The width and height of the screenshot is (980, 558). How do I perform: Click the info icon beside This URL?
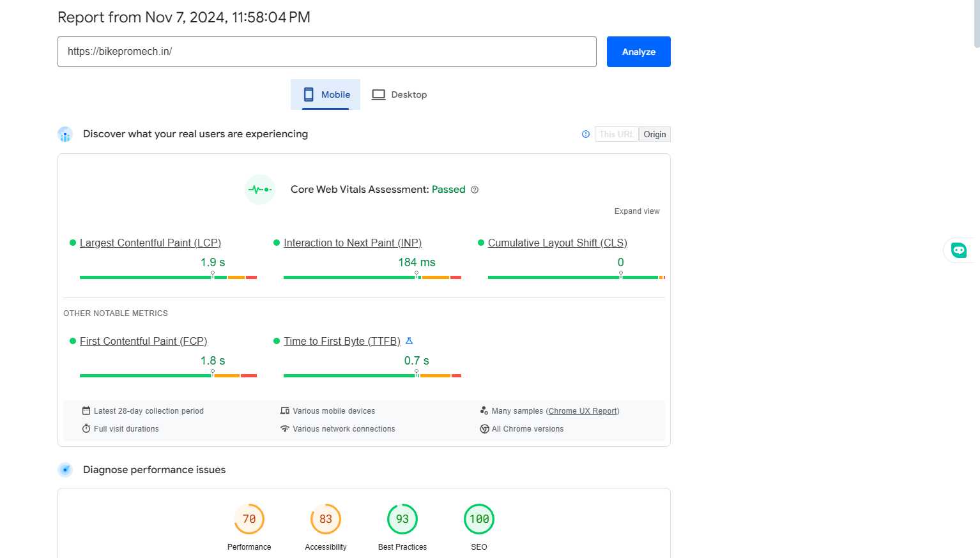pyautogui.click(x=585, y=134)
